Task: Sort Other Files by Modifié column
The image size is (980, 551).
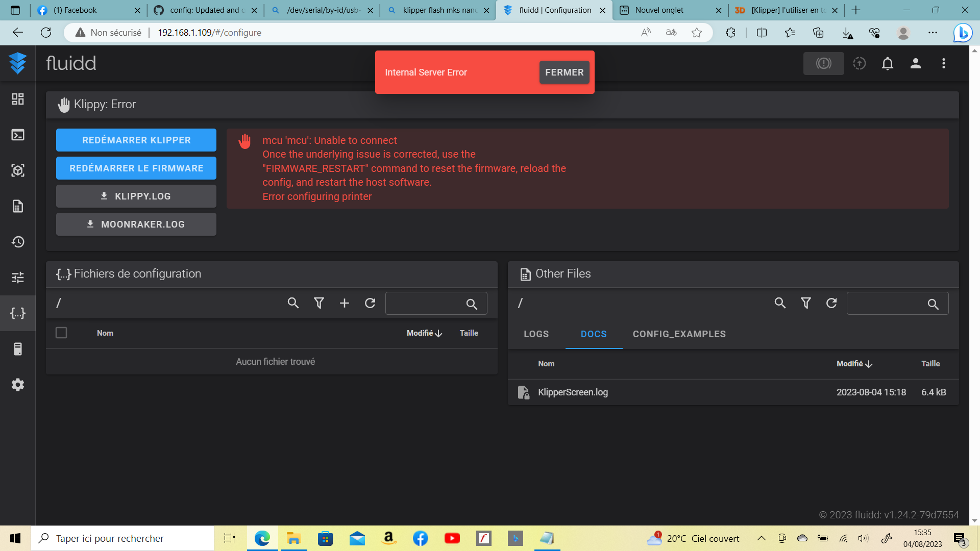Action: click(854, 364)
